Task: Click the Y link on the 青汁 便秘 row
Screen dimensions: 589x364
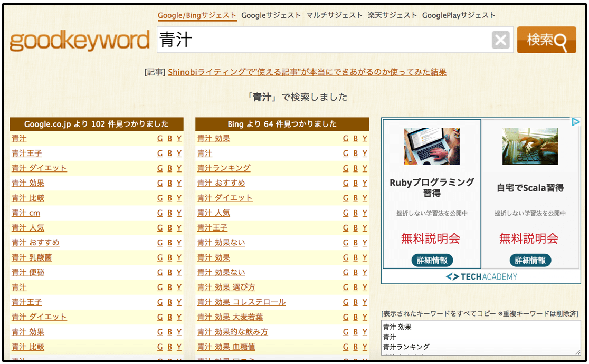Action: (179, 273)
